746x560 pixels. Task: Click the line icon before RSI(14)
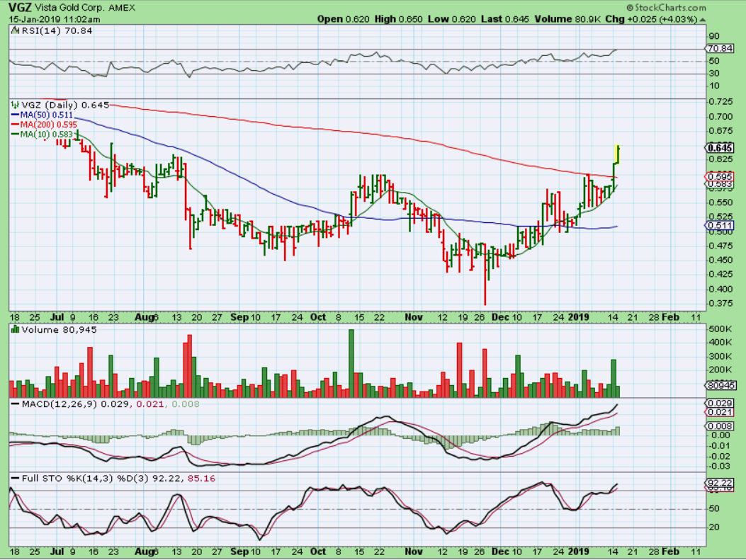(x=15, y=31)
